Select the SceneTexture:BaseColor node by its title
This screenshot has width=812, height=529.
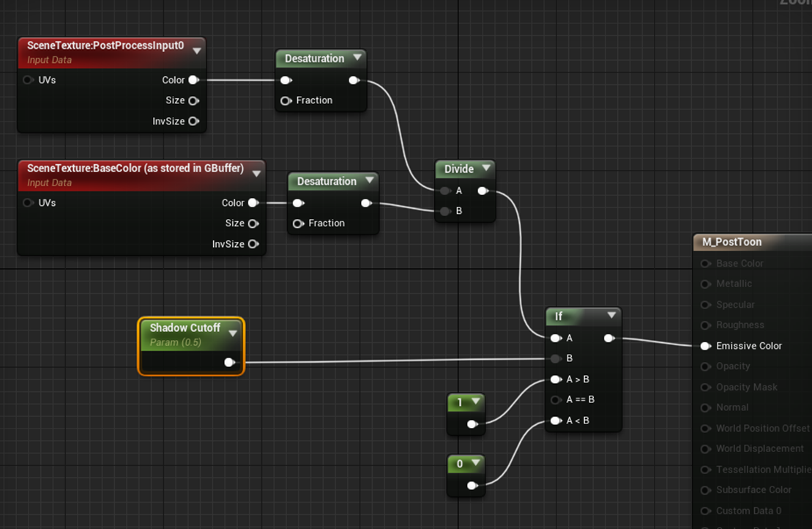135,169
